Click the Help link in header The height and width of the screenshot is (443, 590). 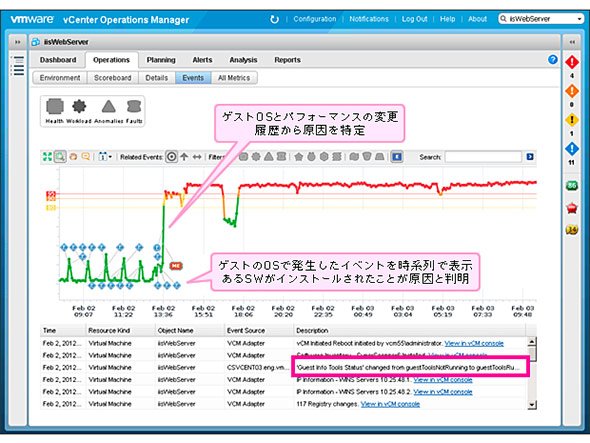tap(448, 19)
